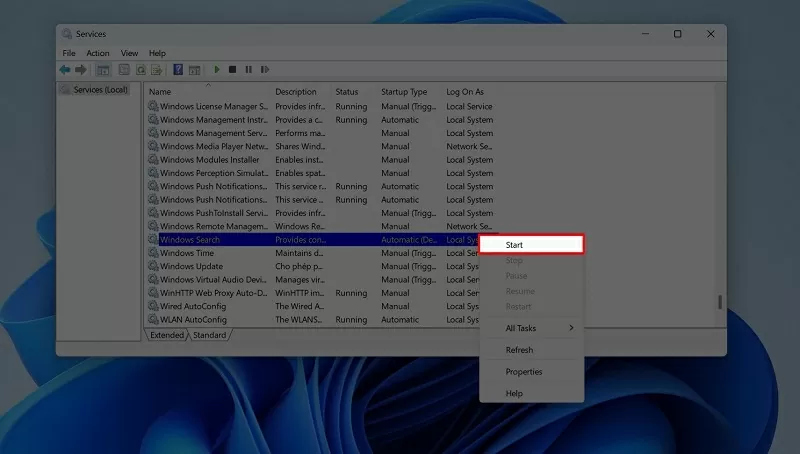
Task: Open the Help book toolbar icon
Action: click(x=178, y=70)
